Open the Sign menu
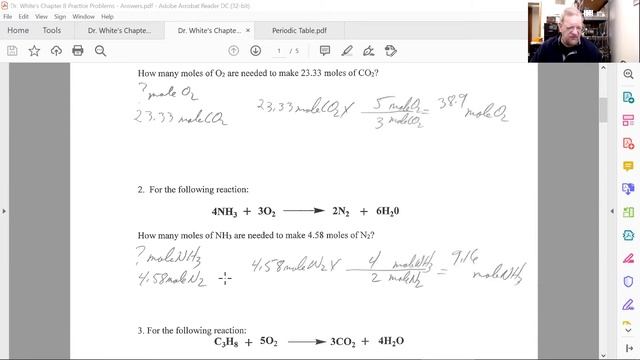 pos(60,17)
